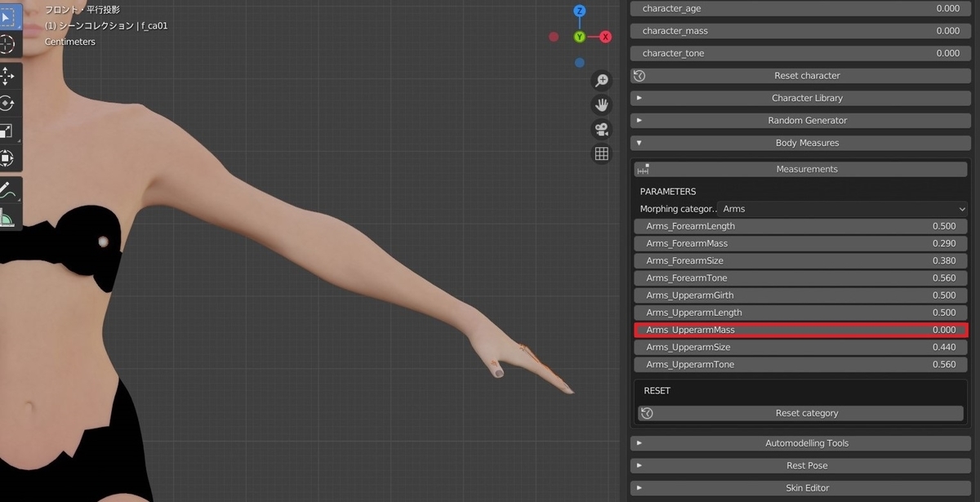Click the zoom magnifier viewport icon

click(x=602, y=80)
